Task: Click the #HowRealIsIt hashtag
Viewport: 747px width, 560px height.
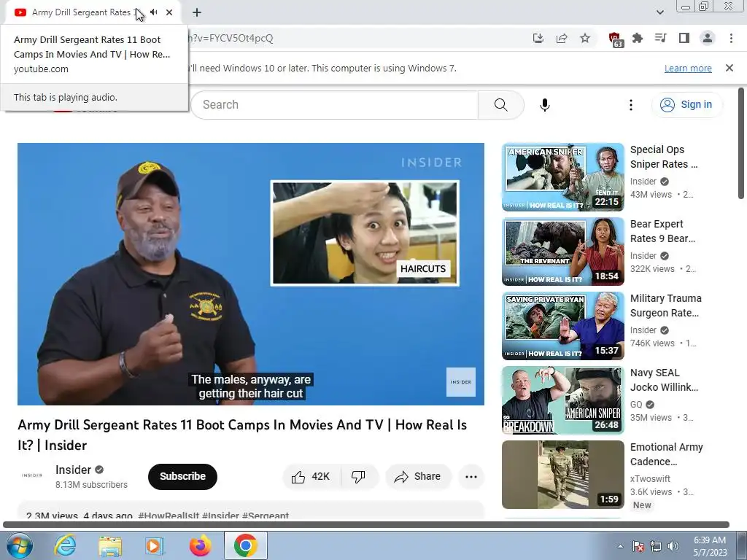Action: [x=169, y=516]
